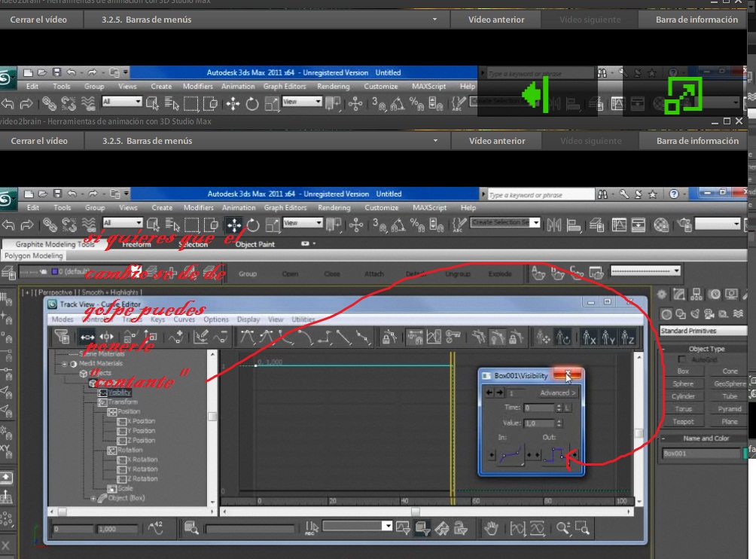The width and height of the screenshot is (756, 559).
Task: Set tangents to Auto in Curve Editor toolbar
Action: [247, 337]
